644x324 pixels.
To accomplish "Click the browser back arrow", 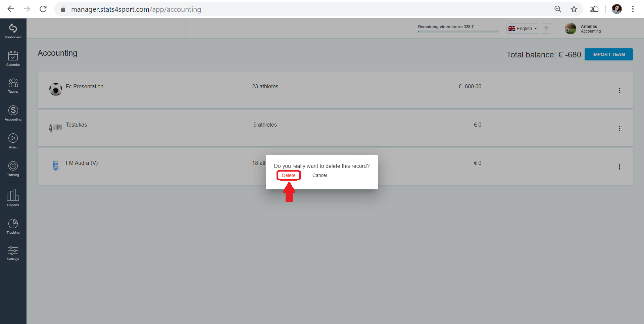I will coord(11,9).
